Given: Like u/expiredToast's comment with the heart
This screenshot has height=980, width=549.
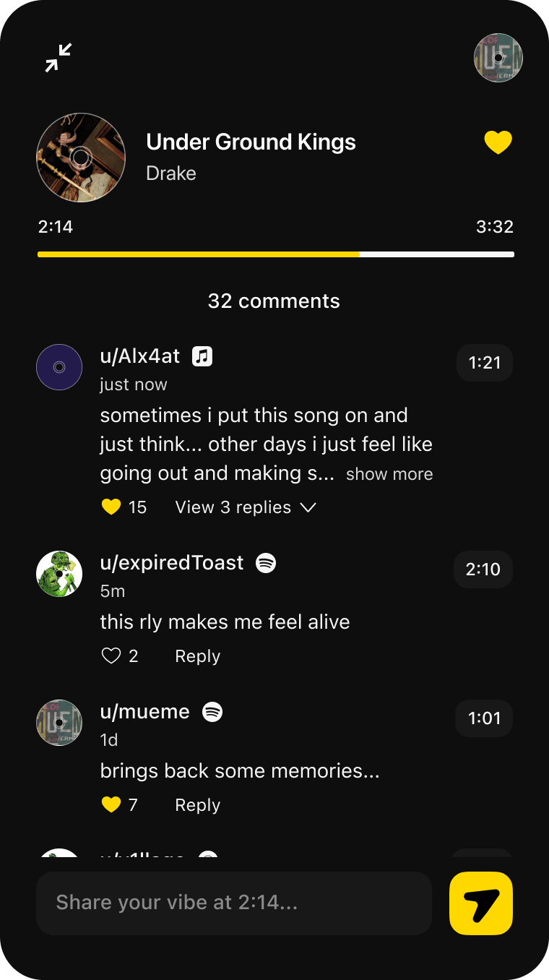Looking at the screenshot, I should coord(111,656).
